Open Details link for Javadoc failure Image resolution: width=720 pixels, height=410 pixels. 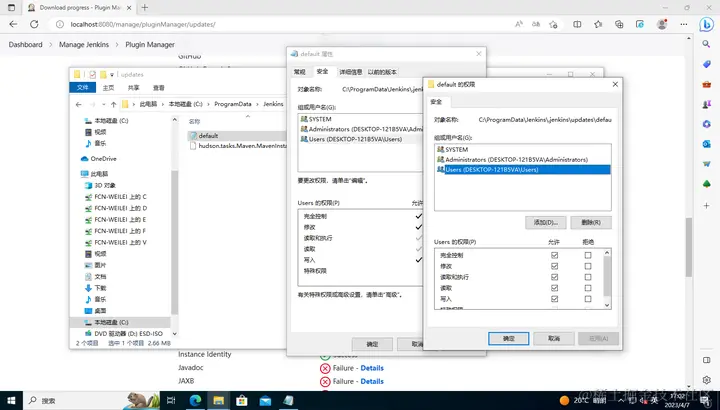372,368
